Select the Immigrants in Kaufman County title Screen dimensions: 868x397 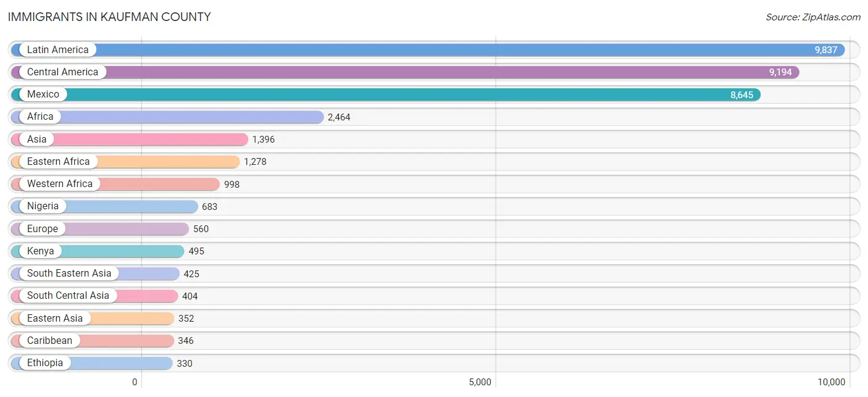click(x=109, y=17)
